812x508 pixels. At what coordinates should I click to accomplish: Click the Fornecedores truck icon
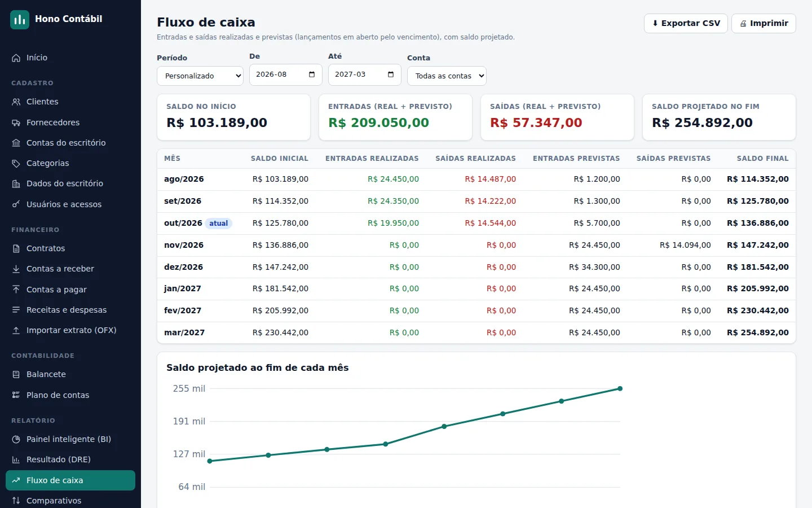coord(16,122)
